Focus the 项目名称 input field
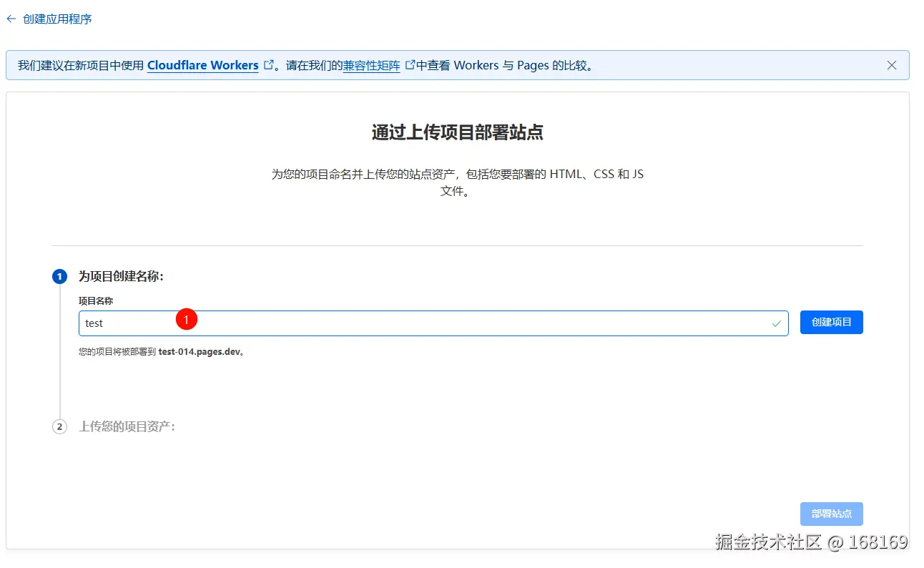 [433, 323]
